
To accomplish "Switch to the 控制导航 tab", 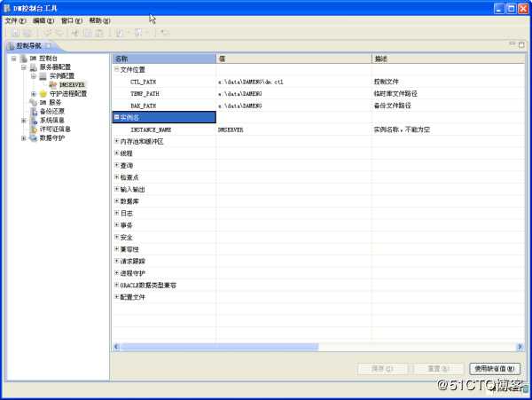I will (28, 45).
